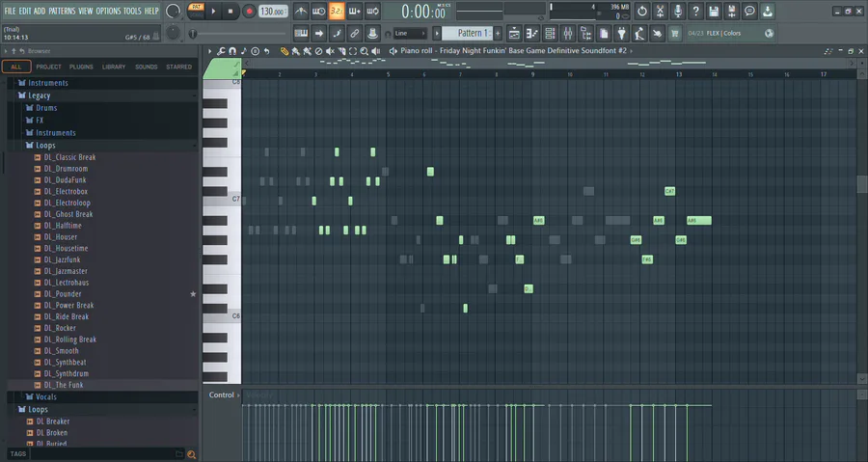
Task: Select the Delete tool in piano roll
Action: 318,51
